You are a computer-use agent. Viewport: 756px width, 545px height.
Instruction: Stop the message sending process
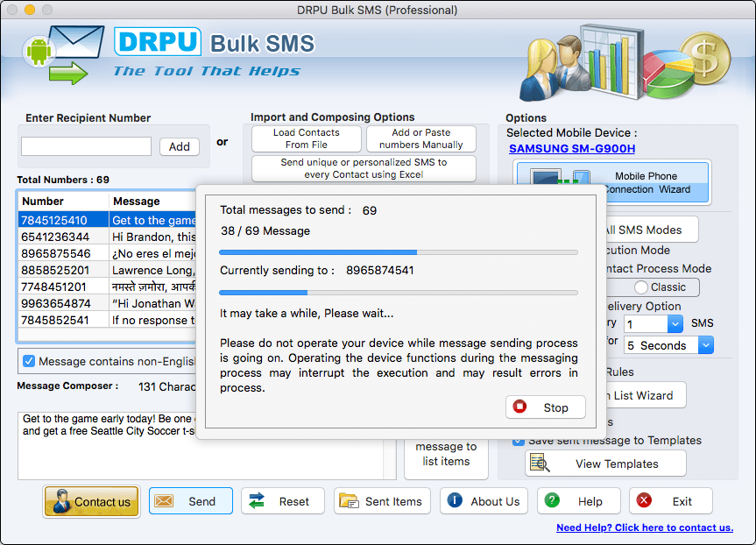545,407
